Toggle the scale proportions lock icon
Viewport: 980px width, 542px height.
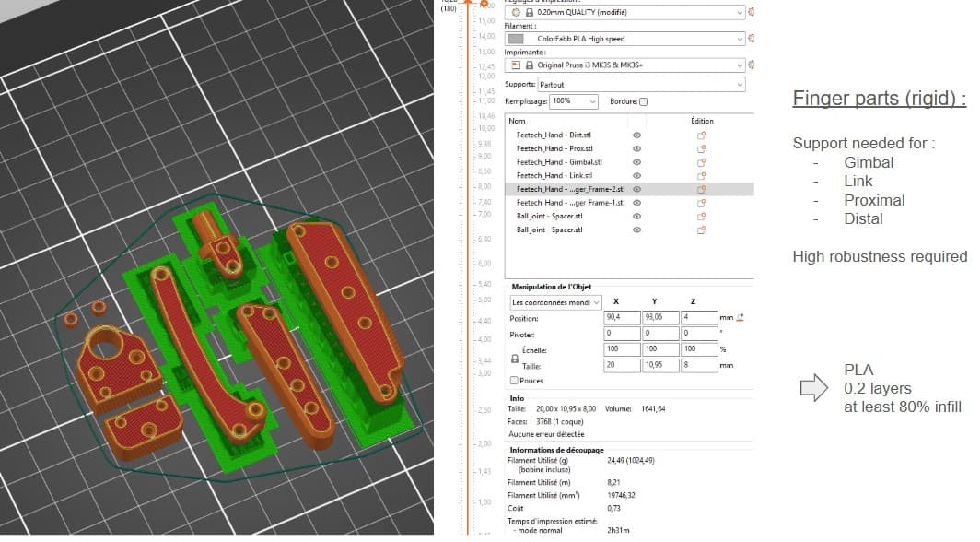coord(514,359)
